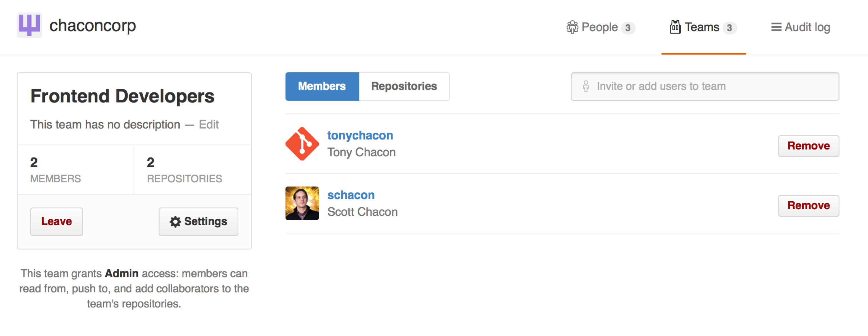Click tonychacon's git logo avatar
The width and height of the screenshot is (868, 336).
pos(302,144)
